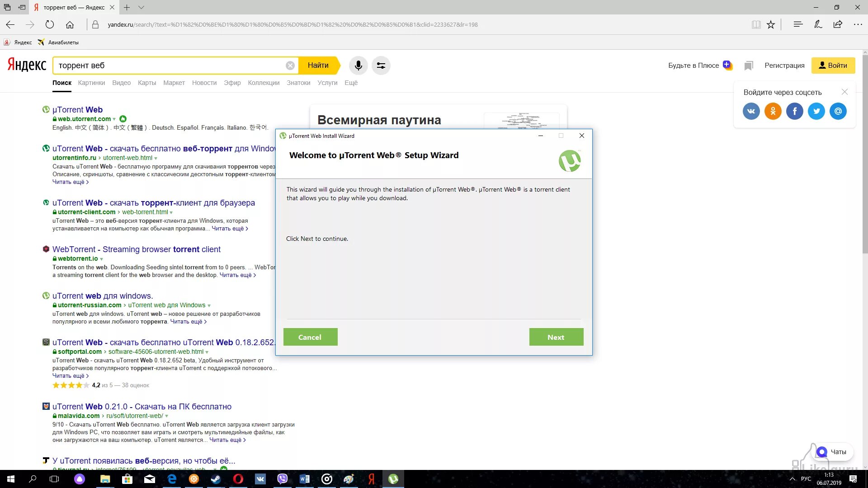Screen dimensions: 868x488
Task: Click the Войти login button
Action: point(833,66)
